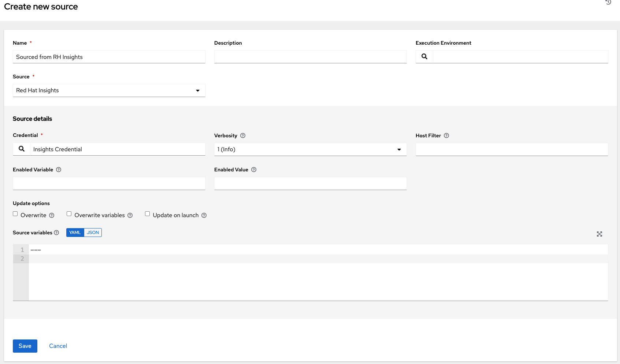620x364 pixels.
Task: Open the Credential search lookup
Action: 21,149
